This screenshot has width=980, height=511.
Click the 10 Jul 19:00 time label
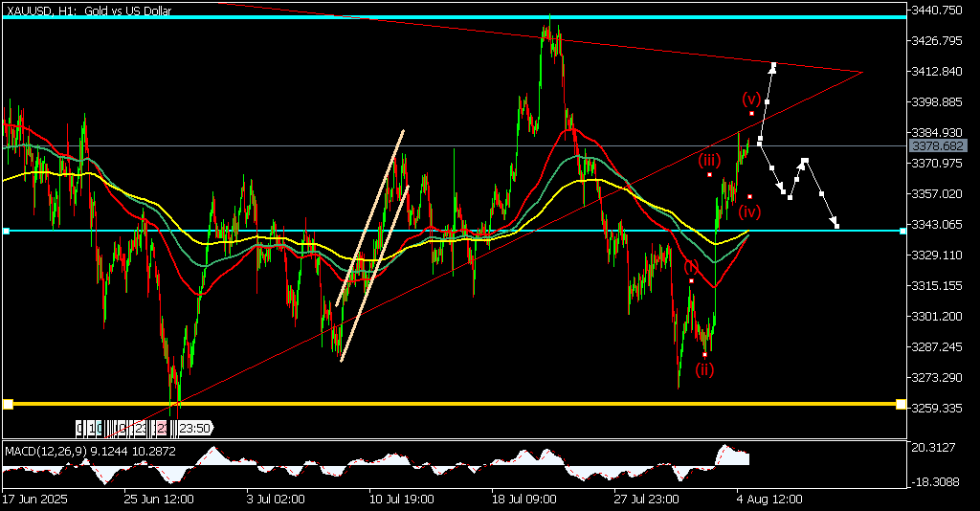tap(401, 500)
